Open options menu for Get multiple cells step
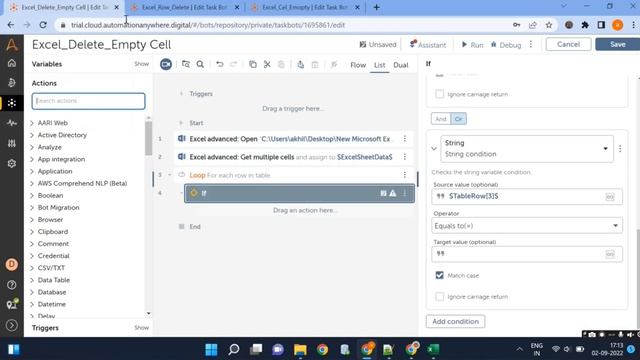 405,157
